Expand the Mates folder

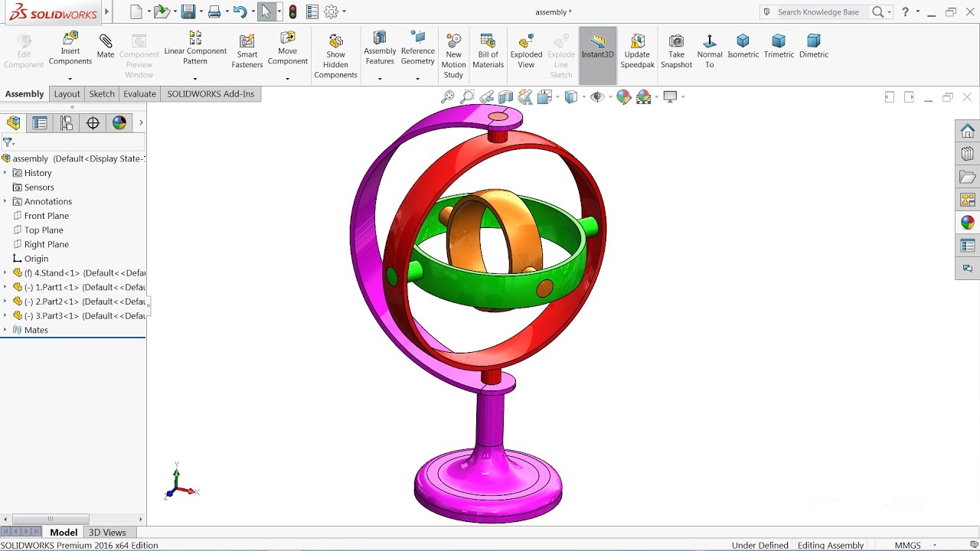pos(6,330)
